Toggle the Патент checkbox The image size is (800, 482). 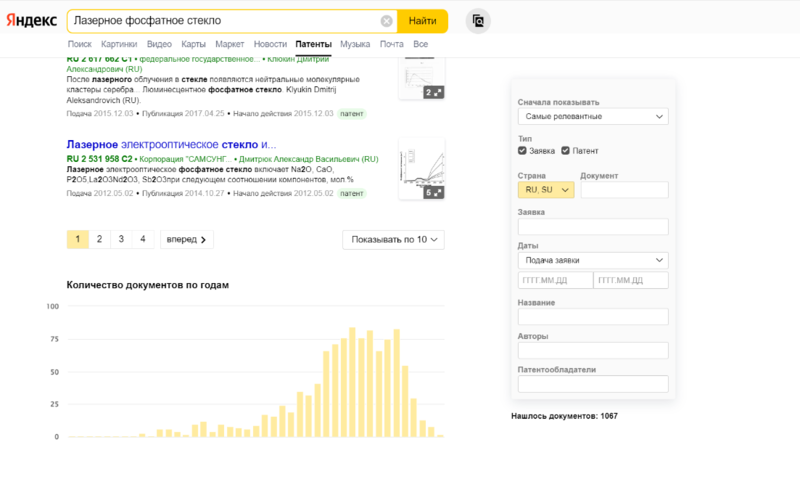pyautogui.click(x=565, y=150)
